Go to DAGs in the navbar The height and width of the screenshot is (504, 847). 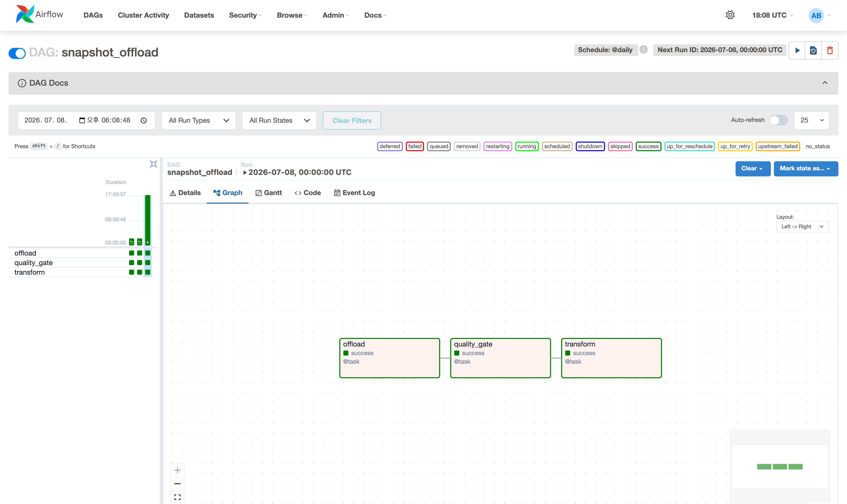coord(93,15)
